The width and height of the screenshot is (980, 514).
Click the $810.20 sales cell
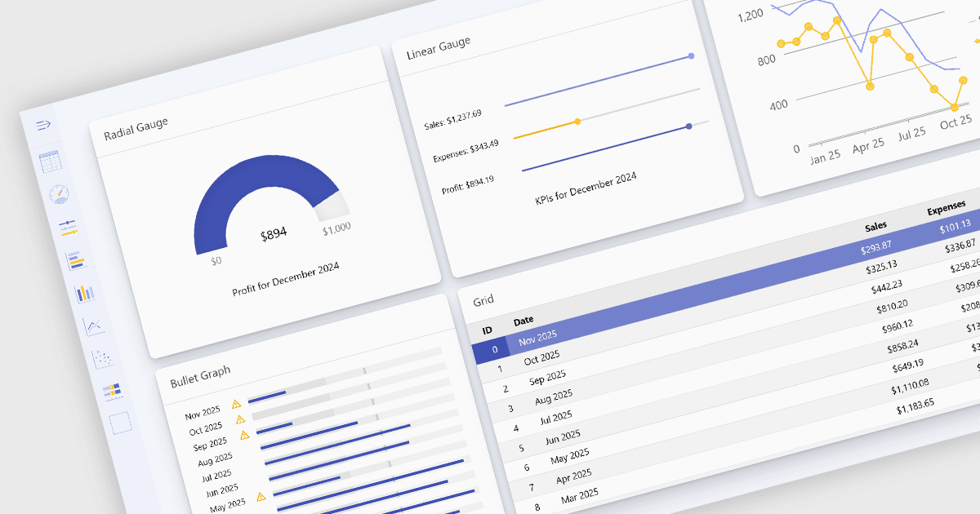point(890,305)
